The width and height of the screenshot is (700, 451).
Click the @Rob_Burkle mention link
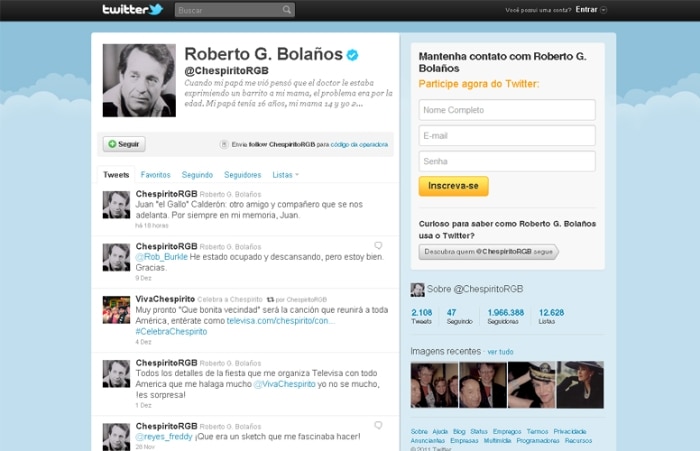pyautogui.click(x=162, y=257)
